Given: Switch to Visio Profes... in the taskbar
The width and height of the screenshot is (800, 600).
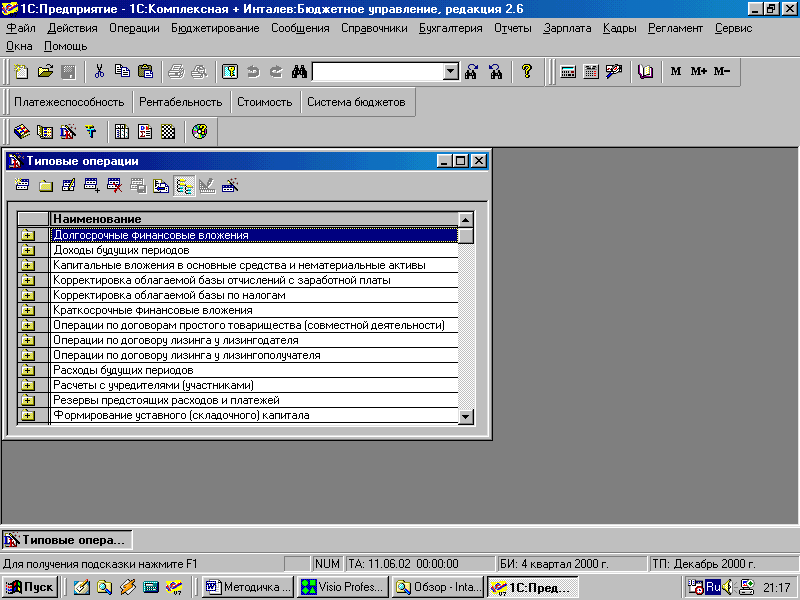Looking at the screenshot, I should (343, 587).
